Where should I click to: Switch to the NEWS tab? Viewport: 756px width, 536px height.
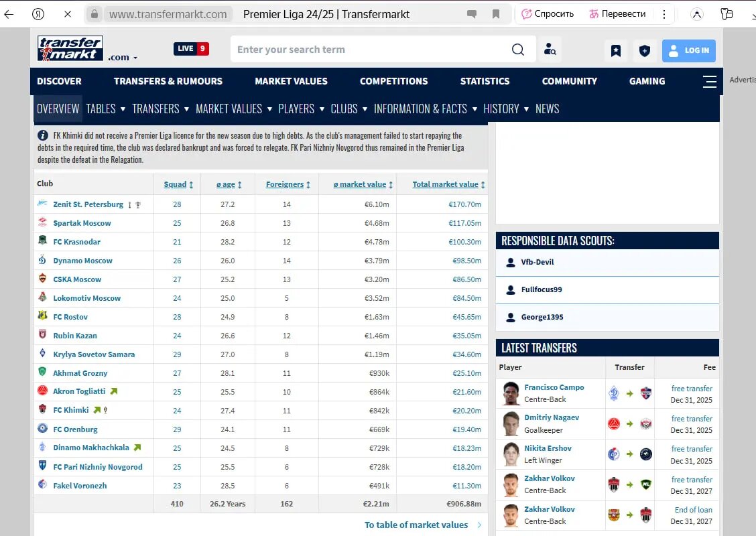click(x=547, y=109)
